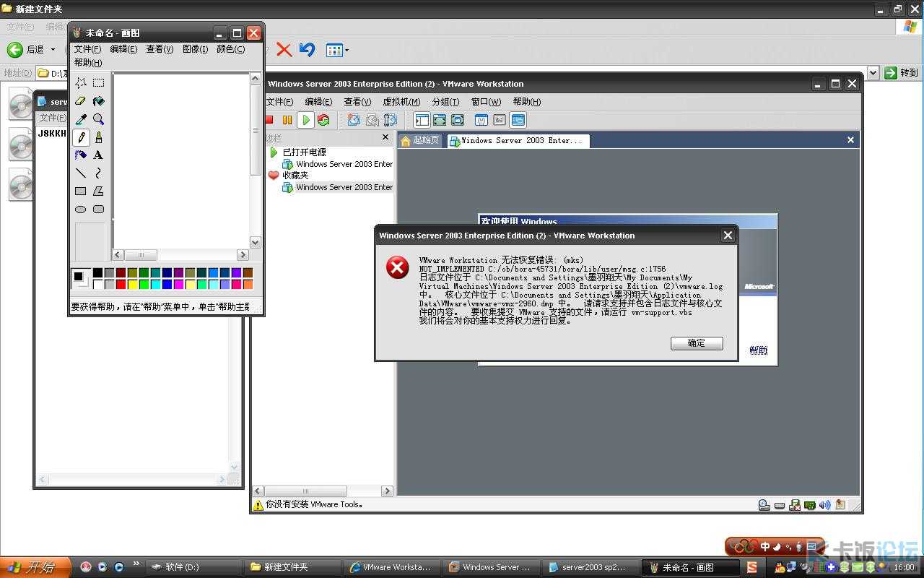Open Paint's 图像(I) menu
The width and height of the screenshot is (924, 578).
pos(195,49)
